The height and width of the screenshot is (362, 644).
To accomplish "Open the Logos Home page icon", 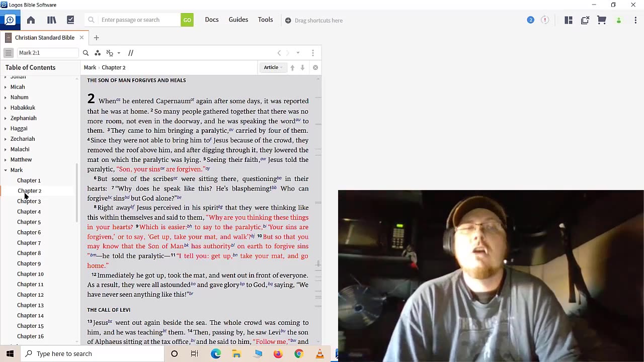I will (31, 20).
